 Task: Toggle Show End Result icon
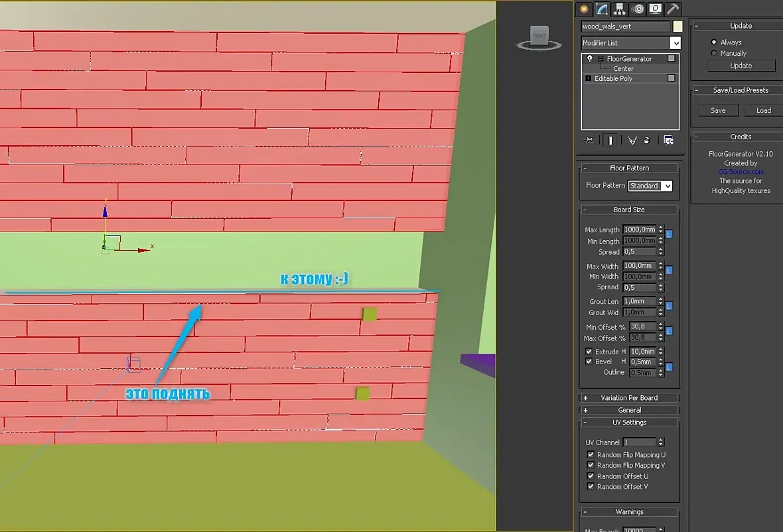click(610, 140)
